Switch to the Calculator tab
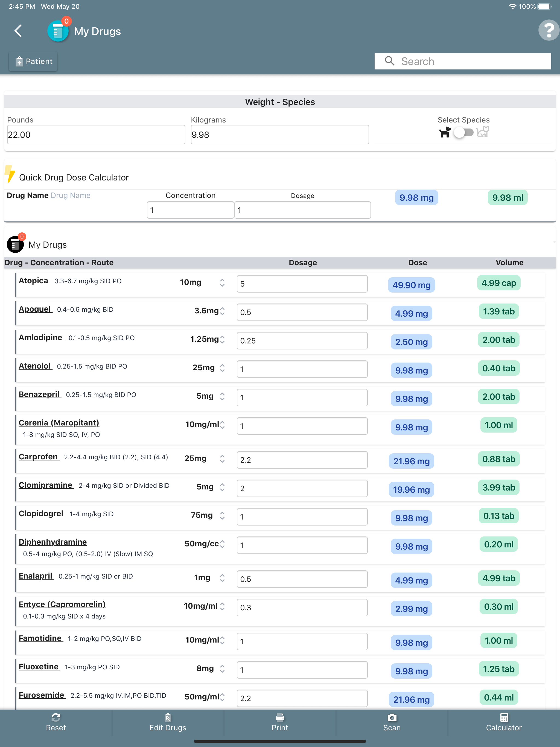This screenshot has height=747, width=560. 504,723
